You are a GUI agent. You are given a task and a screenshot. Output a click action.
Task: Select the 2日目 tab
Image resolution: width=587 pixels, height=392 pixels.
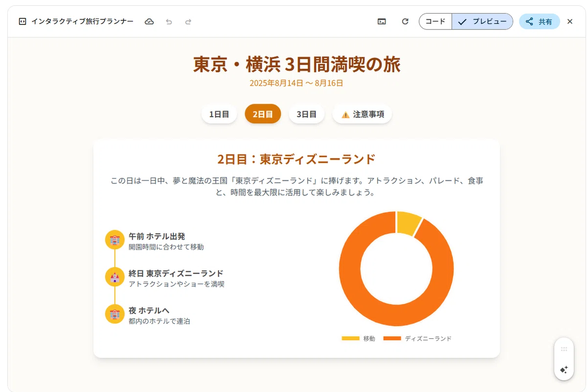tap(263, 114)
